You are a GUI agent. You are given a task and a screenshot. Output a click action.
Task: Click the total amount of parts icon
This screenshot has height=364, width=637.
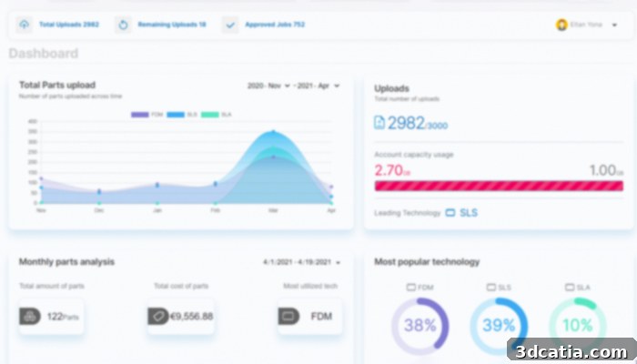[x=30, y=316]
